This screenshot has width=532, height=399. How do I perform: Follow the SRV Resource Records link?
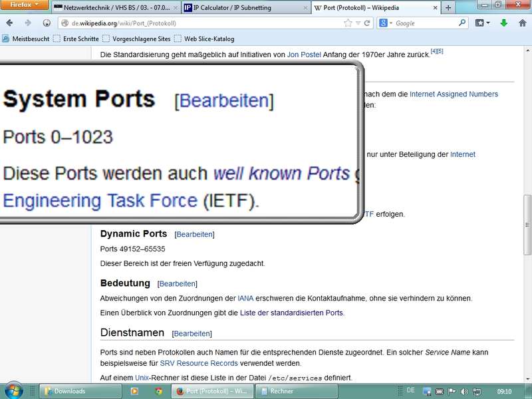point(199,363)
